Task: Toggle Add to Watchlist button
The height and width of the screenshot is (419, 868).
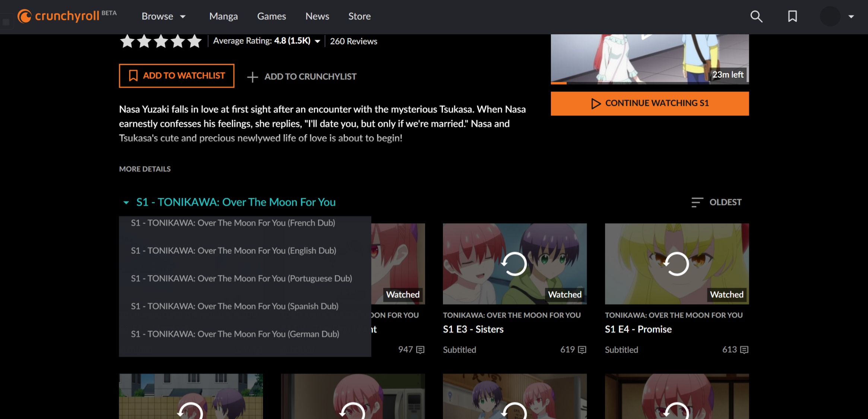Action: click(x=177, y=76)
